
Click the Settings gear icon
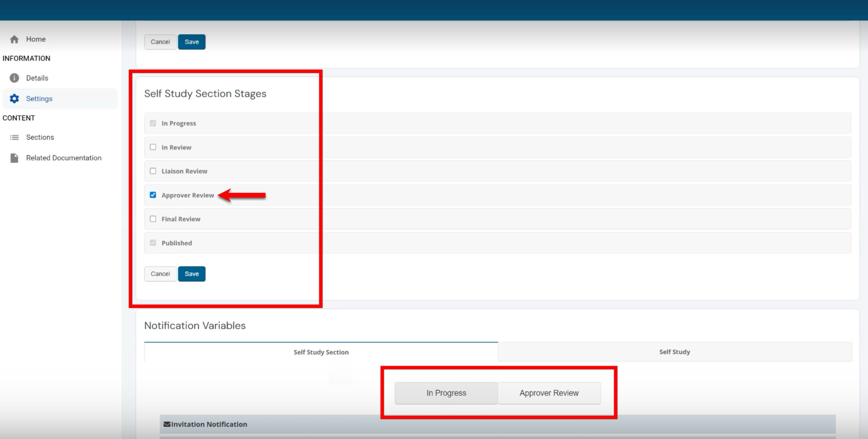14,99
